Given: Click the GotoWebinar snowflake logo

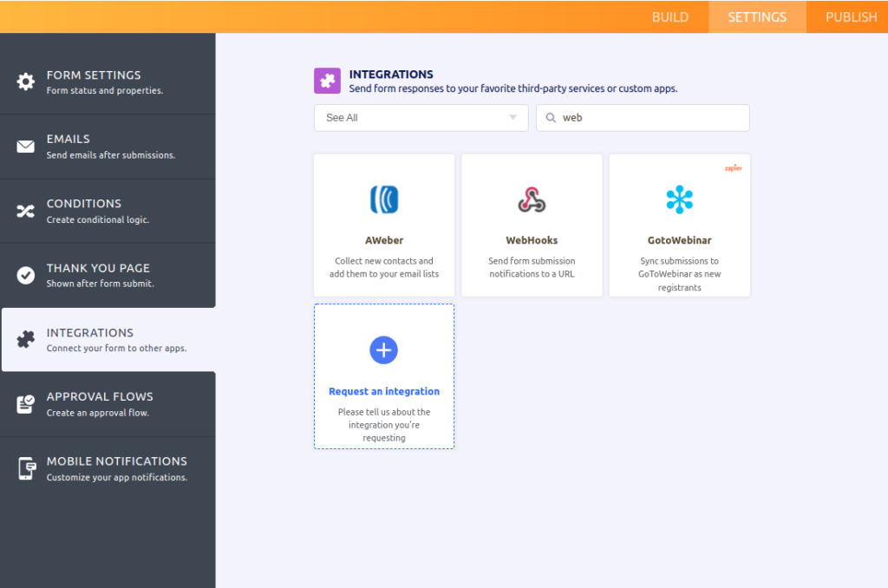Looking at the screenshot, I should 679,200.
